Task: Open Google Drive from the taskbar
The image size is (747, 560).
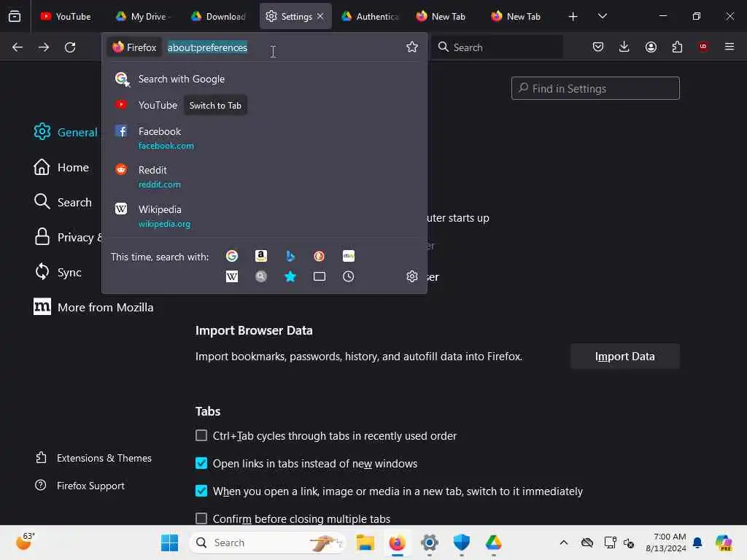Action: pos(494,542)
